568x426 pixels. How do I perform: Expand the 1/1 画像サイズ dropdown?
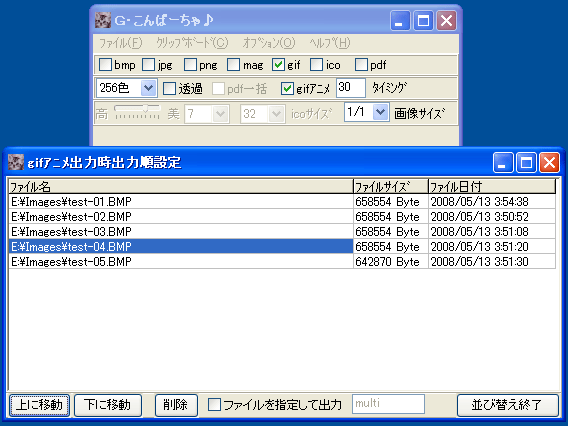(380, 112)
